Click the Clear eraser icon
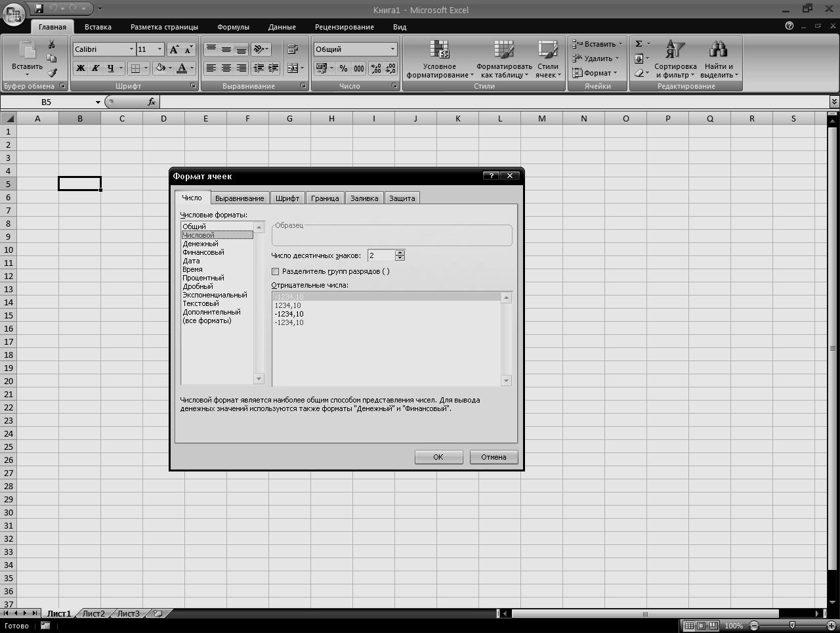840x633 pixels. 639,73
